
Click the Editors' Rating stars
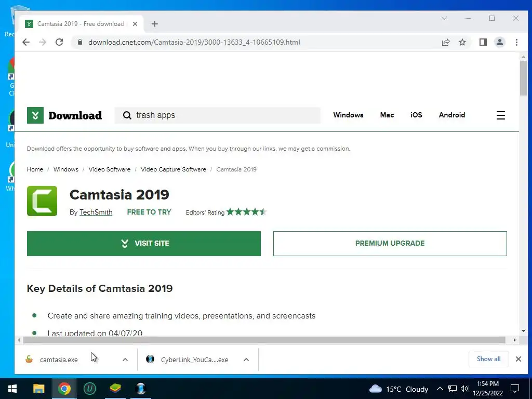[x=247, y=212]
